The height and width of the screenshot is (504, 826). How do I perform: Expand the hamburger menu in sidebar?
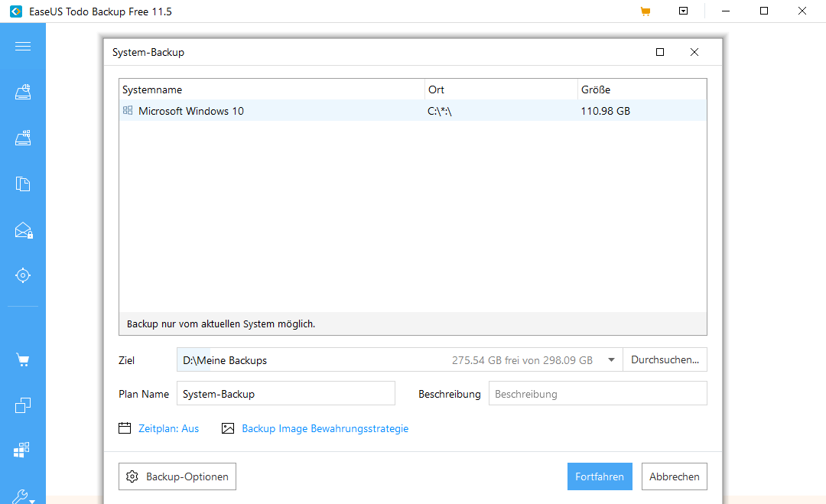(23, 46)
